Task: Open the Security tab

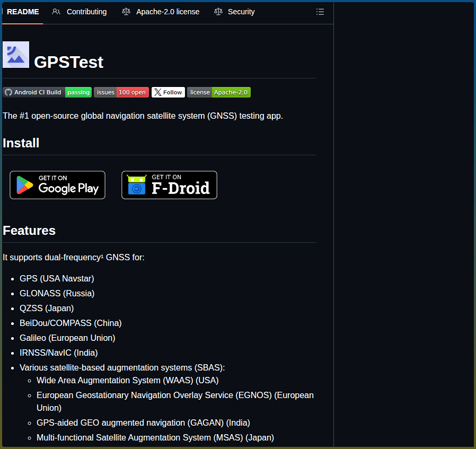Action: (234, 12)
